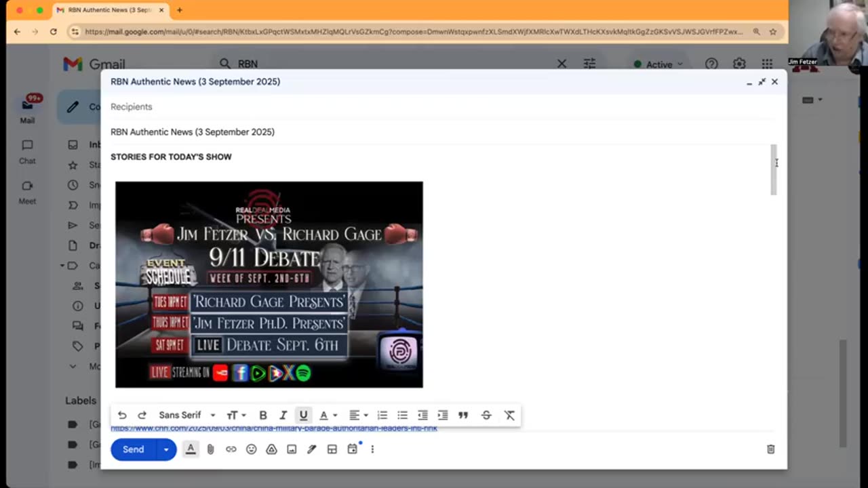Send the email
Viewport: 868px width, 488px height.
click(x=133, y=449)
